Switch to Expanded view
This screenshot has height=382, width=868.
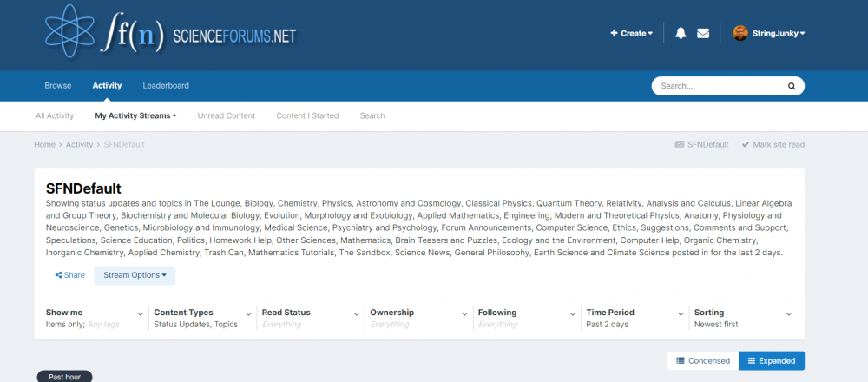pyautogui.click(x=772, y=360)
